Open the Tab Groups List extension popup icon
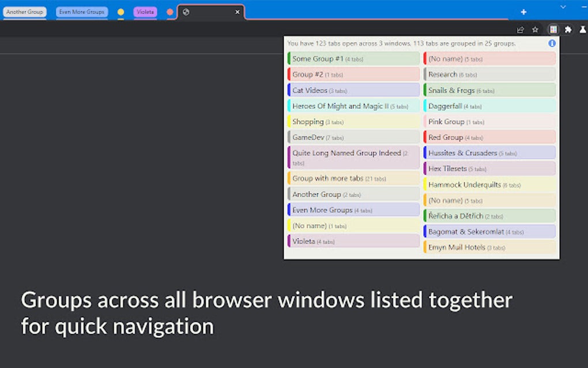 point(553,29)
